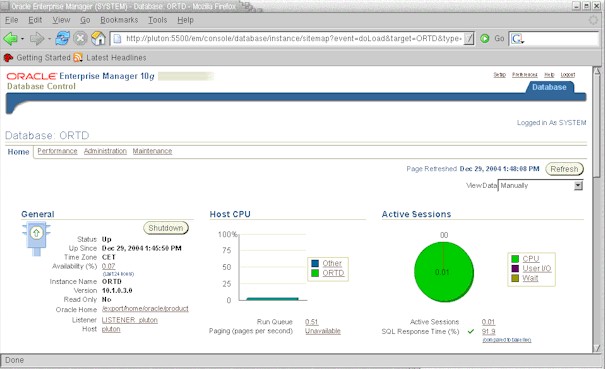This screenshot has width=606, height=369.
Task: Open the Help link near Logout
Action: coord(549,75)
